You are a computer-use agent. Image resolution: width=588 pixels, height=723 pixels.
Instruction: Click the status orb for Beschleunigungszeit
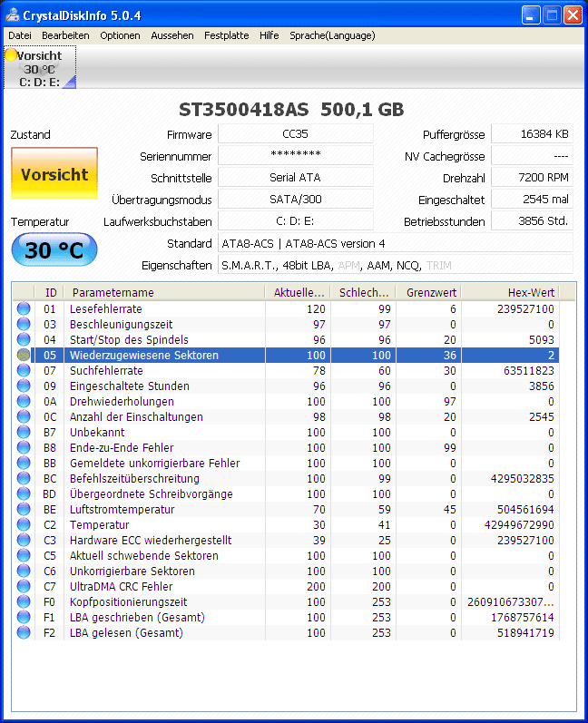pos(24,324)
